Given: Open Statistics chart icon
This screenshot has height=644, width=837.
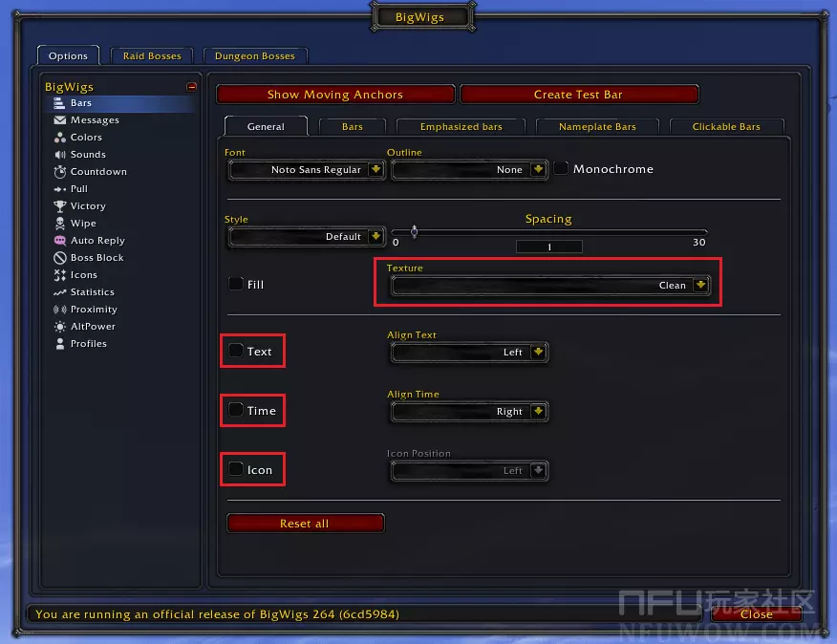Looking at the screenshot, I should [x=61, y=292].
